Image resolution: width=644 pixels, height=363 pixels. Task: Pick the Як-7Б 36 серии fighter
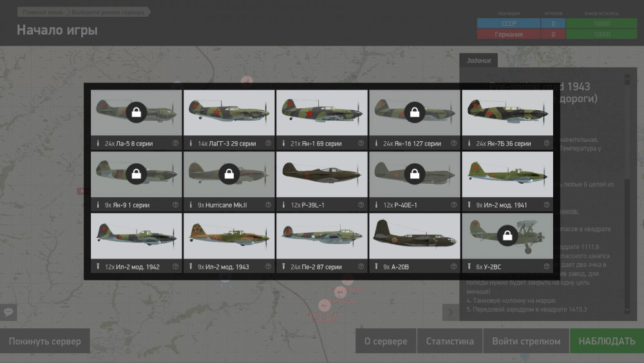pos(507,113)
